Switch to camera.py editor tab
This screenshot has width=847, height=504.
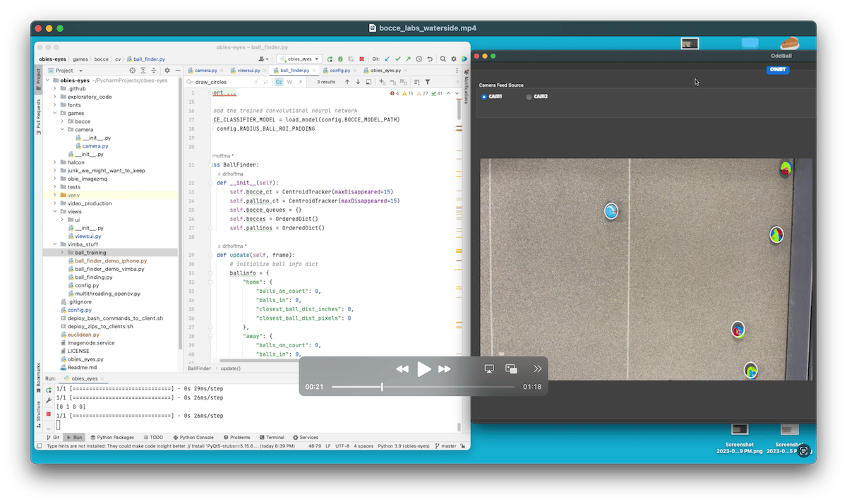tap(206, 71)
